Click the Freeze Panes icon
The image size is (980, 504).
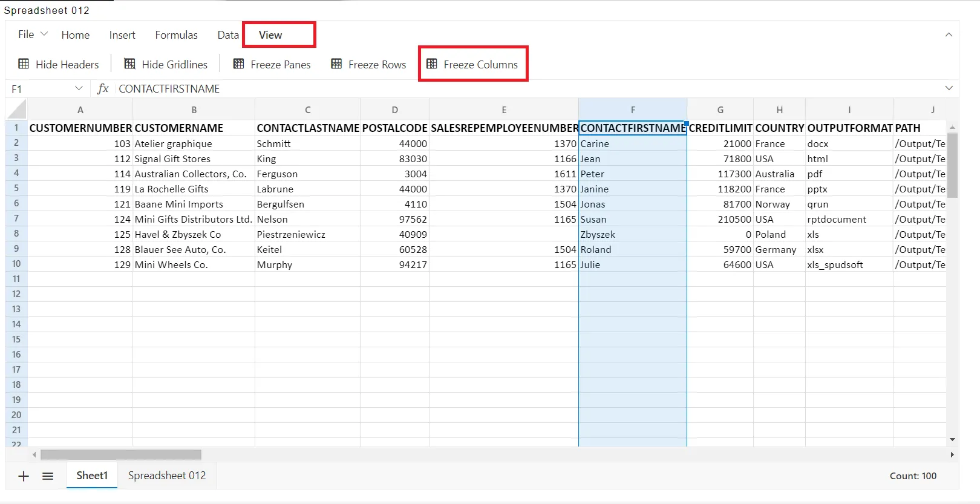pos(238,64)
